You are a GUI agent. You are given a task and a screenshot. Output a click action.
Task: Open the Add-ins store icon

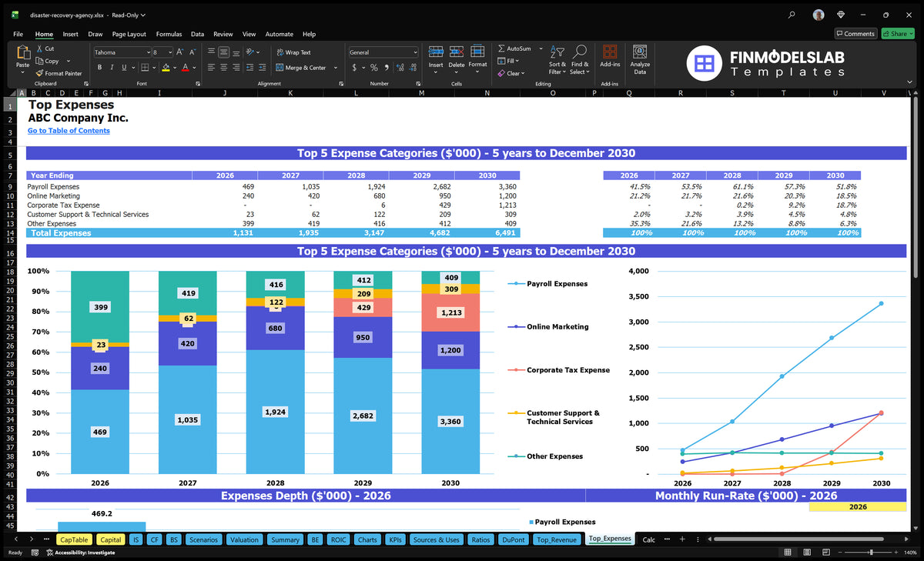coord(610,52)
